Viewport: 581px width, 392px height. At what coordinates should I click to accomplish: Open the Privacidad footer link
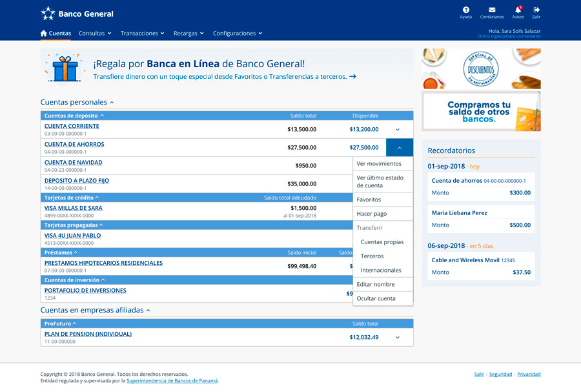click(529, 374)
